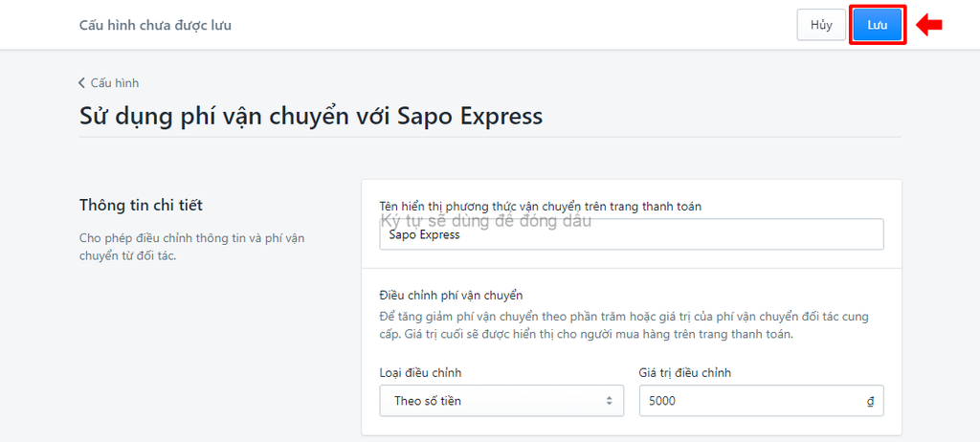Click the back chevron beside Cấu hình
This screenshot has height=442, width=980.
(81, 82)
